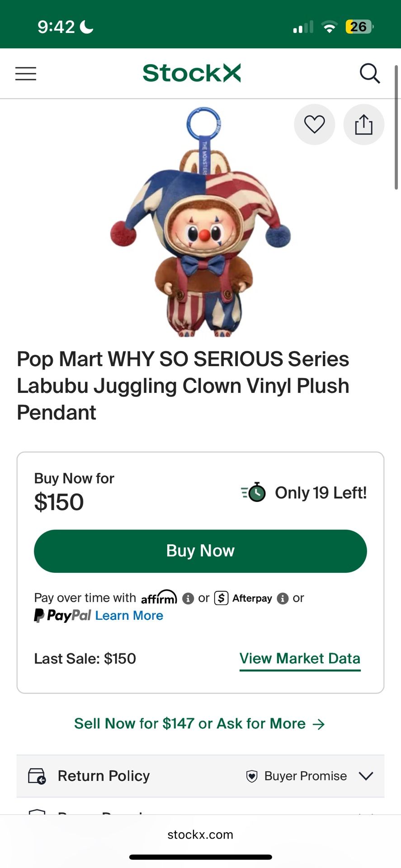The height and width of the screenshot is (868, 401).
Task: Favorite the product with heart icon
Action: coord(315,124)
